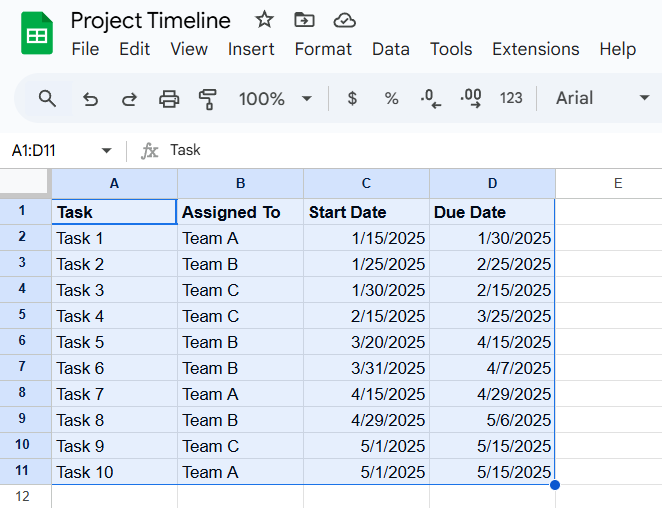Undo the last action
This screenshot has width=662, height=508.
90,98
